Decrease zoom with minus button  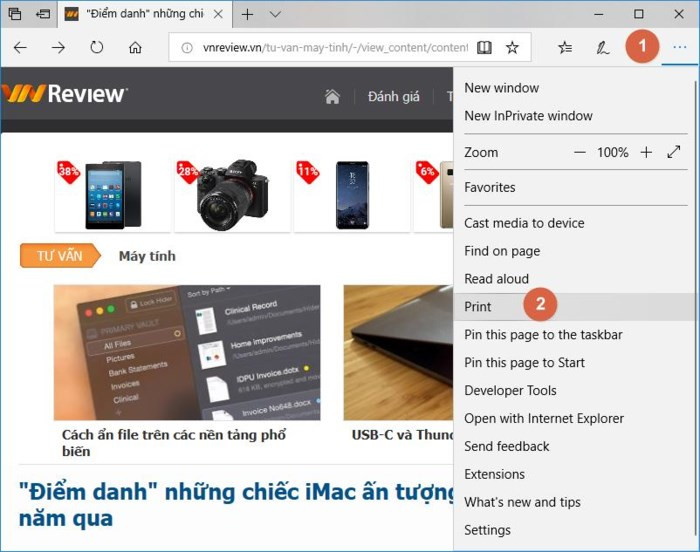pos(580,152)
